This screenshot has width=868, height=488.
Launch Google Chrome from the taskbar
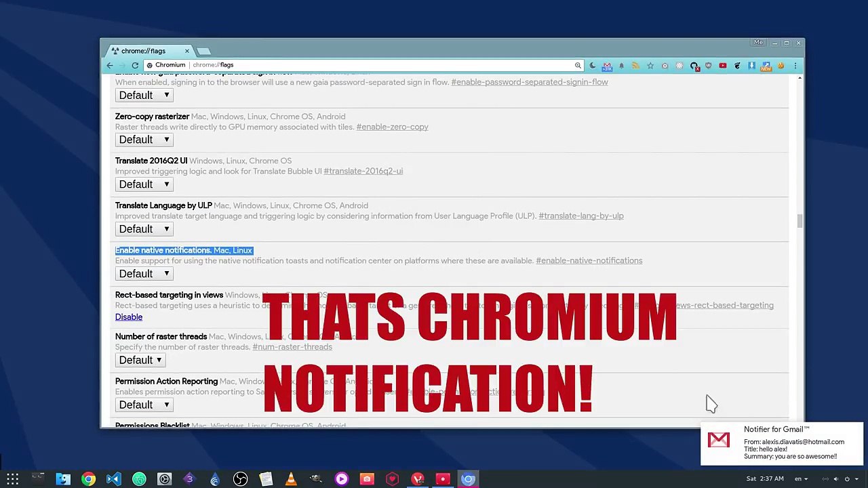click(x=89, y=479)
